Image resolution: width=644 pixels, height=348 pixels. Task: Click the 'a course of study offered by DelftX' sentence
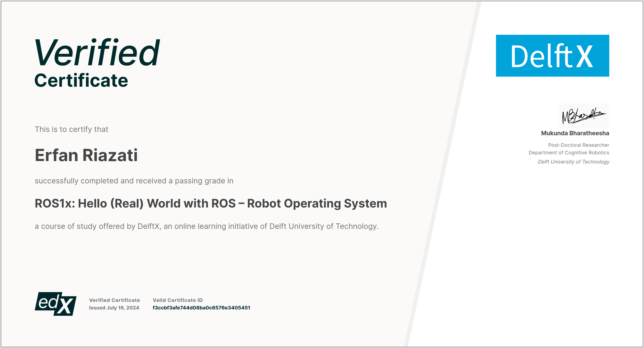point(207,226)
